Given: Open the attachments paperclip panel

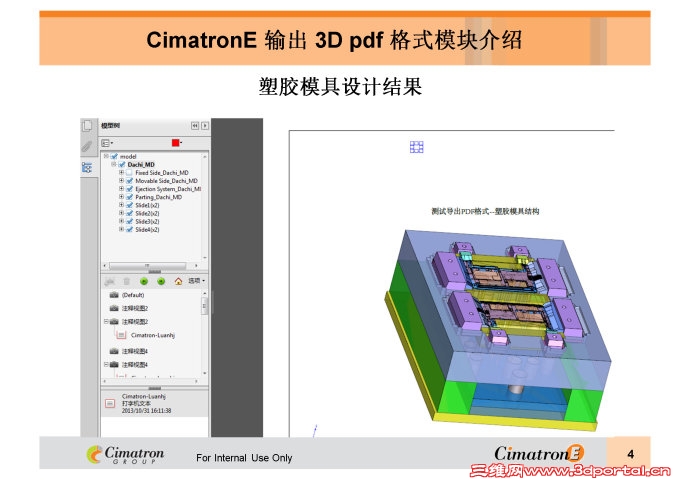Looking at the screenshot, I should 87,147.
